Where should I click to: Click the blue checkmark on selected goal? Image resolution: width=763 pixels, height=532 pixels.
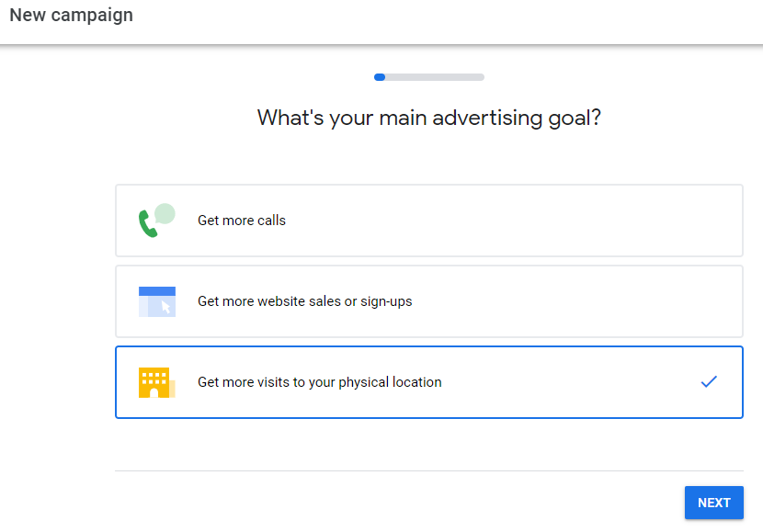pyautogui.click(x=709, y=380)
